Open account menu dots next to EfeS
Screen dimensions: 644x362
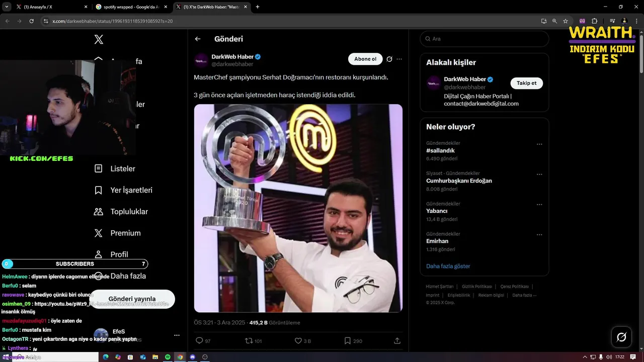point(177,335)
